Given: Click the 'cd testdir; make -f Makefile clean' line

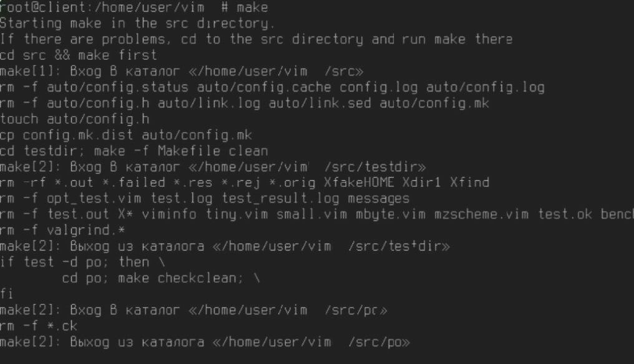Looking at the screenshot, I should tap(134, 151).
